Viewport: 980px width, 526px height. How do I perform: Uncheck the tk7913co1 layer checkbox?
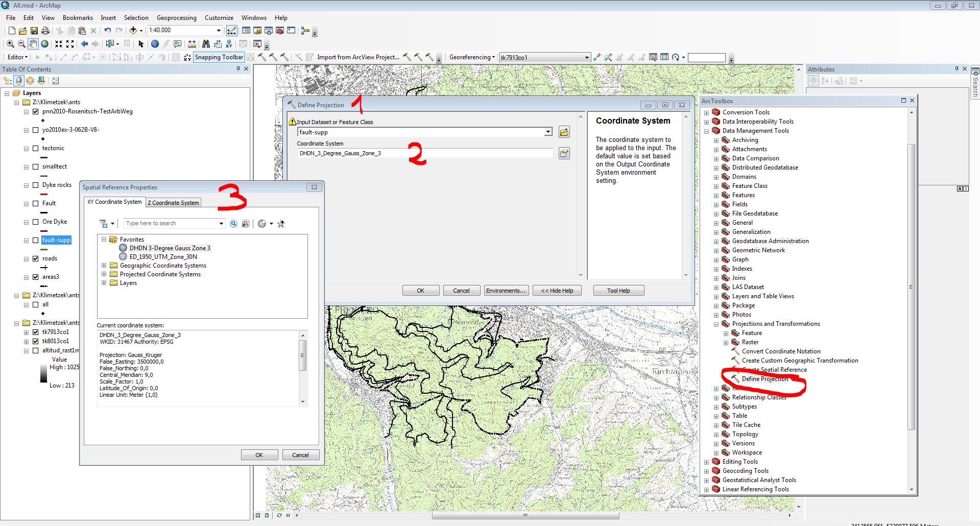(x=36, y=332)
